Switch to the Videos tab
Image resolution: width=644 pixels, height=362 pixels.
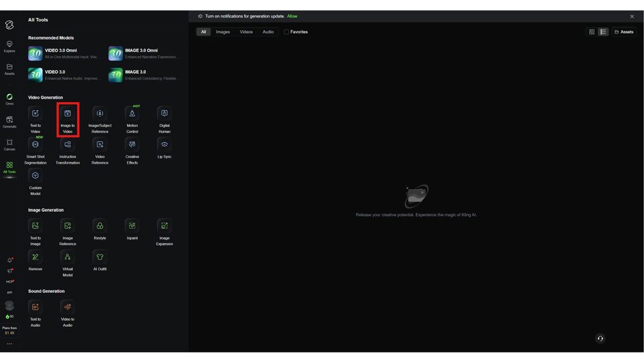tap(246, 31)
